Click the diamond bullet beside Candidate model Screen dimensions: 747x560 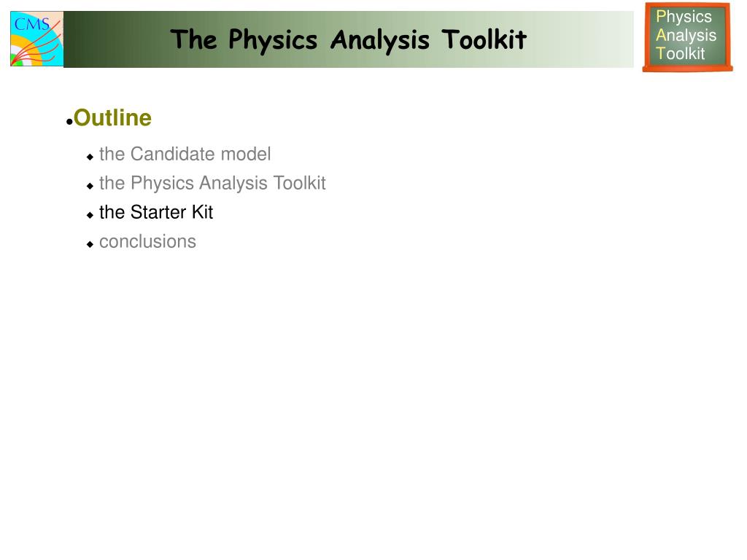90,157
